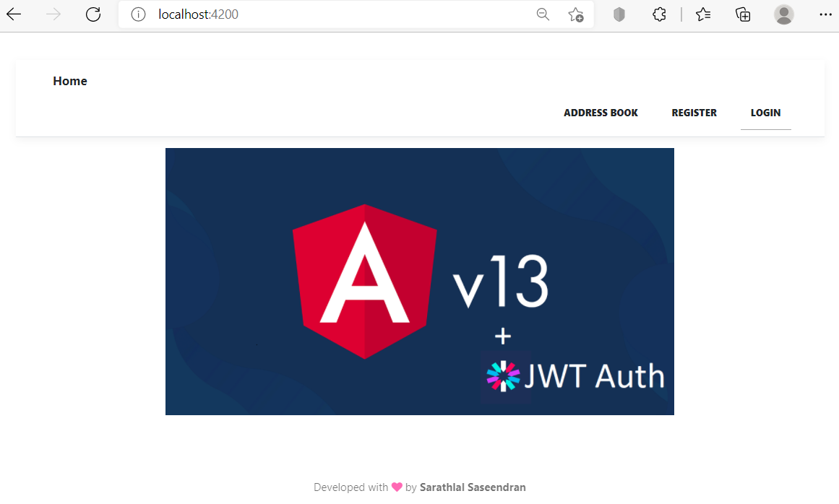Open the REGISTER menu item
The width and height of the screenshot is (839, 504).
pos(694,113)
